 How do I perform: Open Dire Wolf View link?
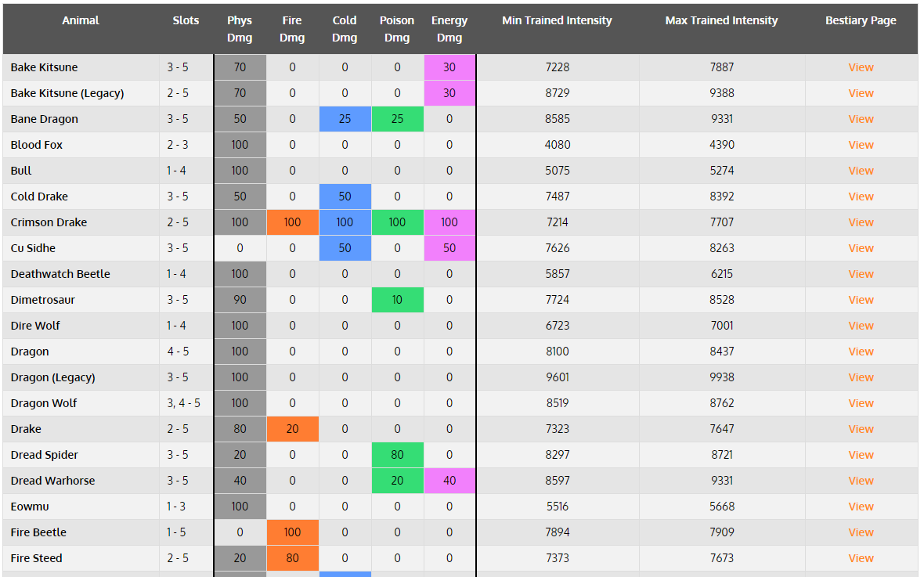point(861,326)
